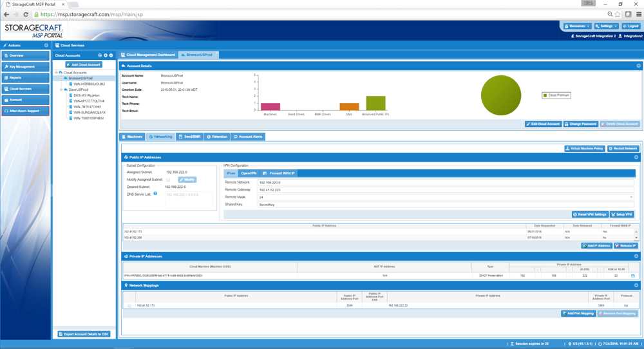The height and width of the screenshot is (349, 644).
Task: Open the Retention tab
Action: [217, 137]
